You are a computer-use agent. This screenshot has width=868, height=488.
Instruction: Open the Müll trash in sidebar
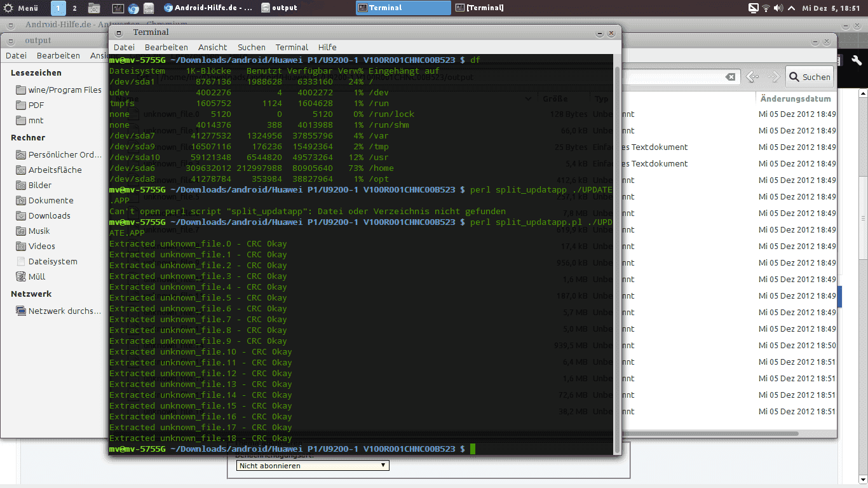[x=31, y=276]
